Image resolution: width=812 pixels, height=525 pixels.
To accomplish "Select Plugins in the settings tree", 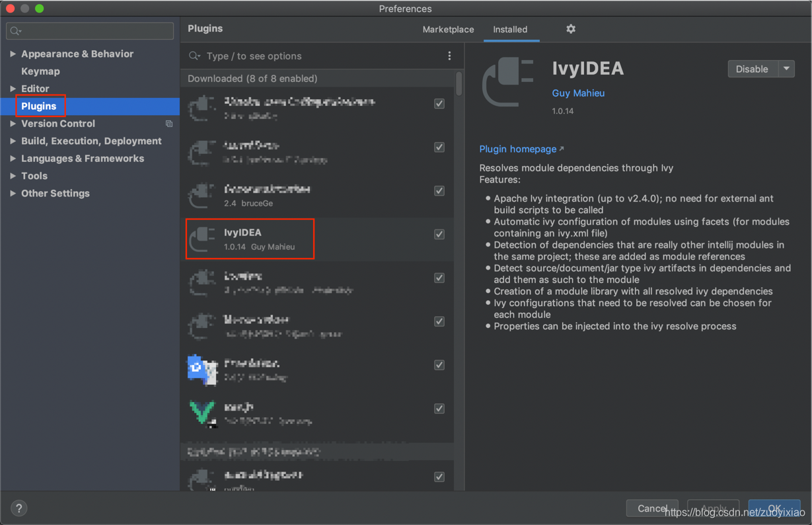I will pyautogui.click(x=39, y=106).
